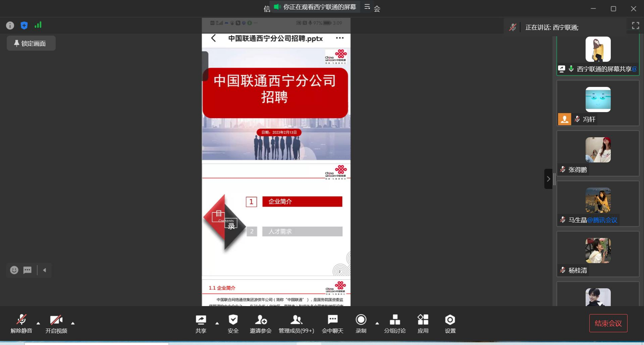Open 分组讨论 breakout rooms
644x345 pixels.
click(x=394, y=323)
